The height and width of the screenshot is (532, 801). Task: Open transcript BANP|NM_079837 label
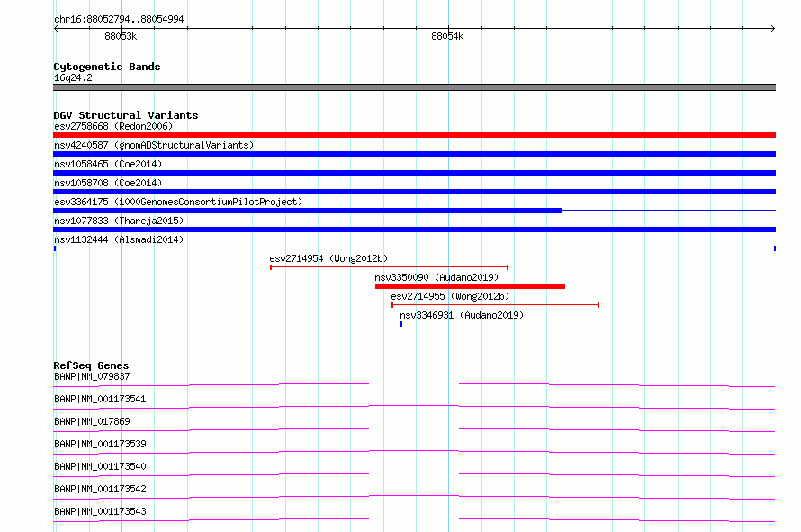(92, 376)
